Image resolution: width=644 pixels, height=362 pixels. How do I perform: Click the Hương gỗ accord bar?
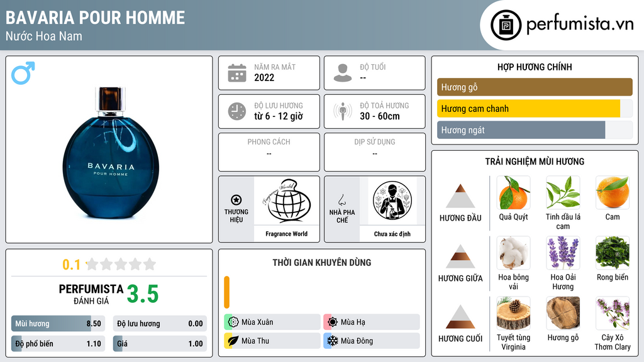[x=535, y=87]
